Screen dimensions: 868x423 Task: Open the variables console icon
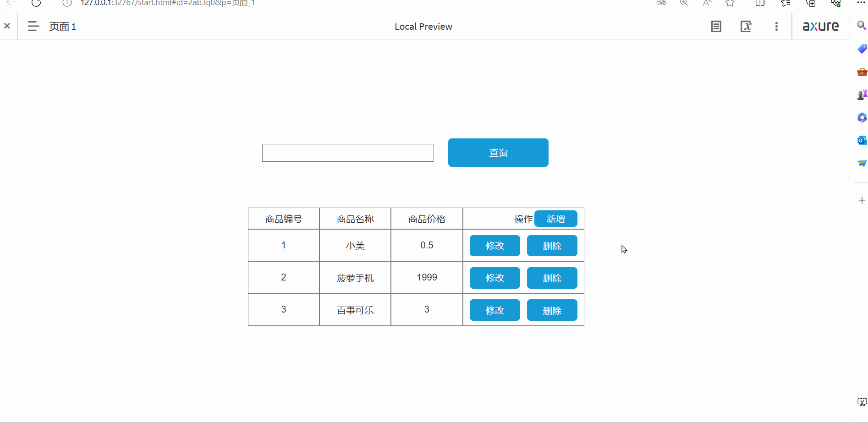point(746,26)
